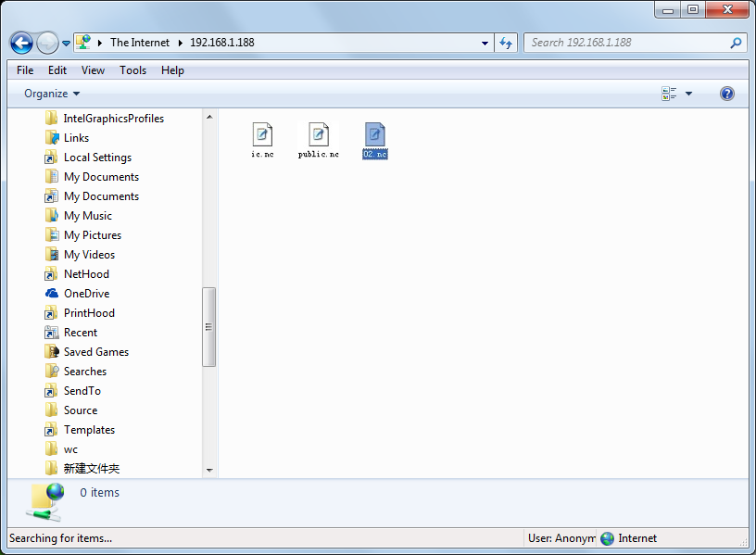Click the OneDrive cloud icon
Screen dimensions: 756x555
pos(52,293)
